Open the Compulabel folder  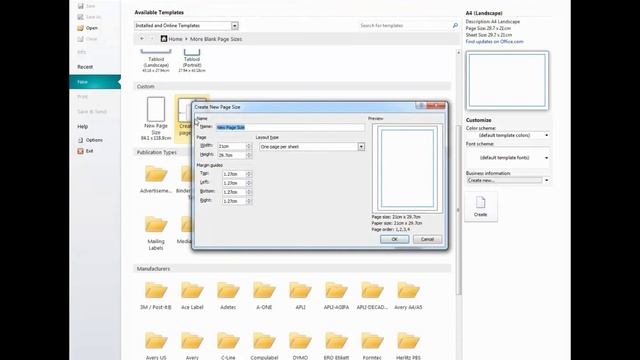(x=264, y=346)
